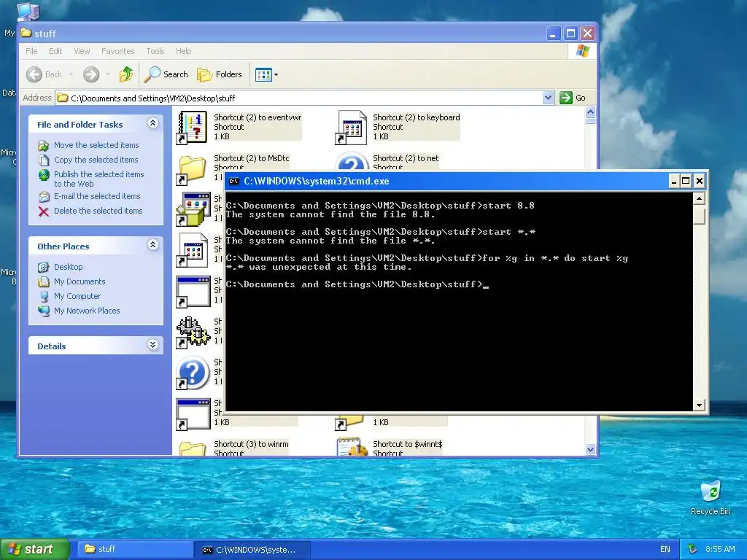Select Shortcut (2) to eventvwr icon
Viewport: 747px width, 560px height.
[192, 128]
